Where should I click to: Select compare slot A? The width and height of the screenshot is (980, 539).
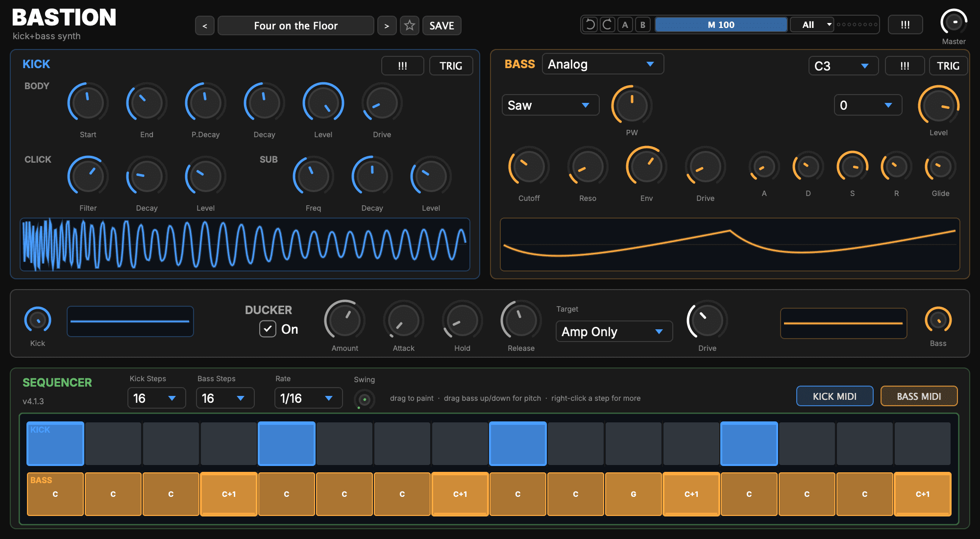[x=625, y=24]
